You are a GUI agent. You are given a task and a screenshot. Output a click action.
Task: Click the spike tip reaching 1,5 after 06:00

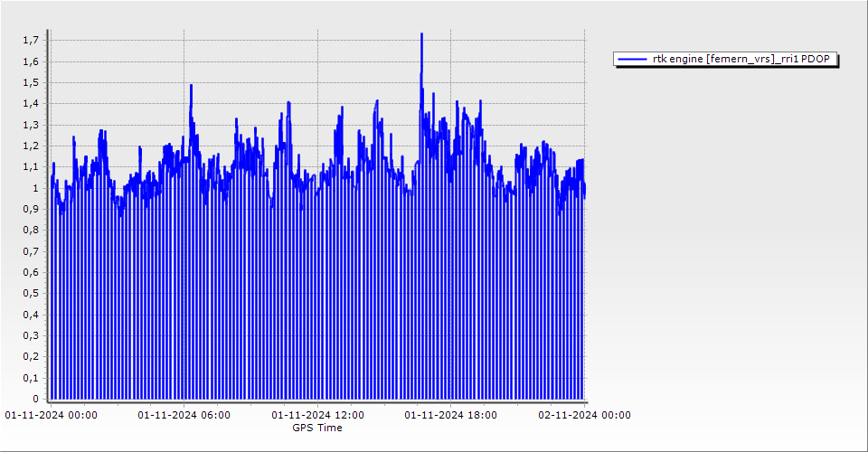191,85
